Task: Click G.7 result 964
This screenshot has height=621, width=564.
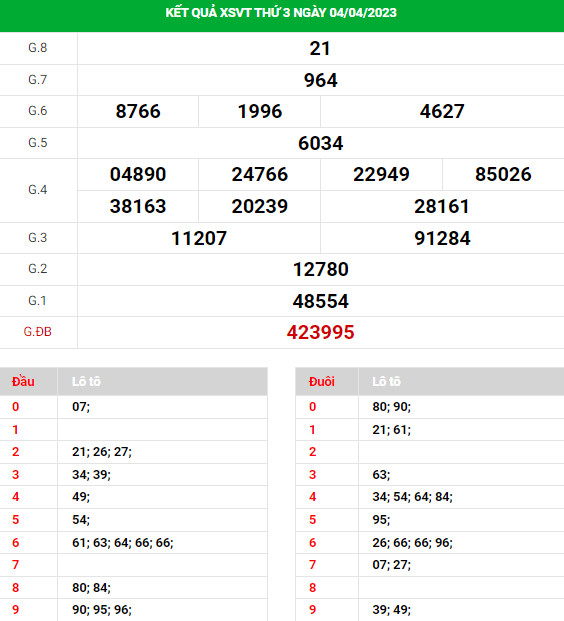Action: point(320,80)
